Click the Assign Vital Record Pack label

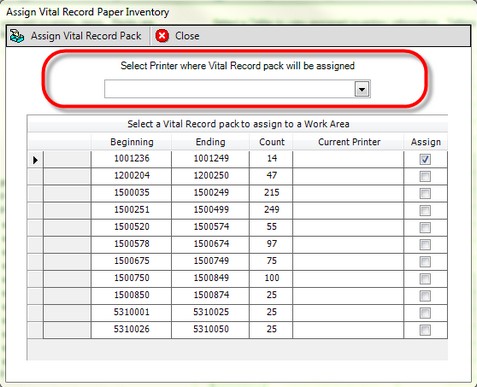pos(86,36)
